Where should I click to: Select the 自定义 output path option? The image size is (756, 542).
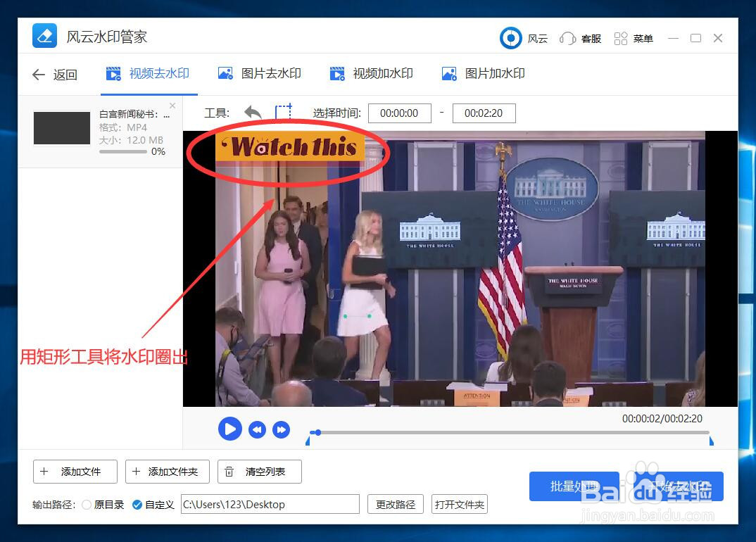click(138, 504)
